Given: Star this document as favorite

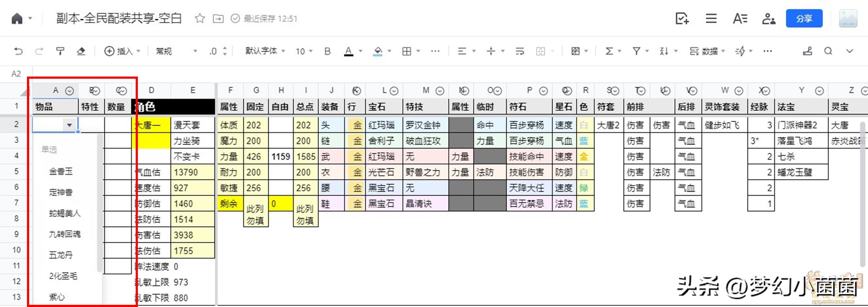Looking at the screenshot, I should (x=200, y=18).
